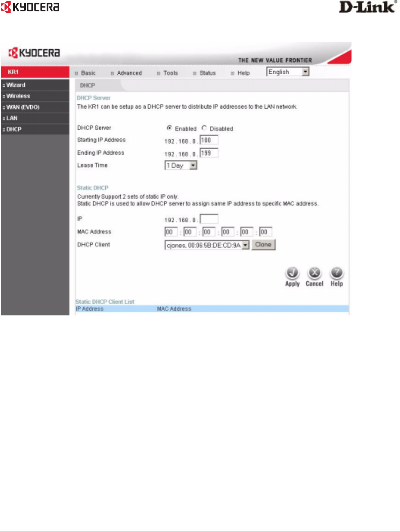This screenshot has height=532, width=400.
Task: Go to WAN (EVDO) sidebar item
Action: click(35, 107)
